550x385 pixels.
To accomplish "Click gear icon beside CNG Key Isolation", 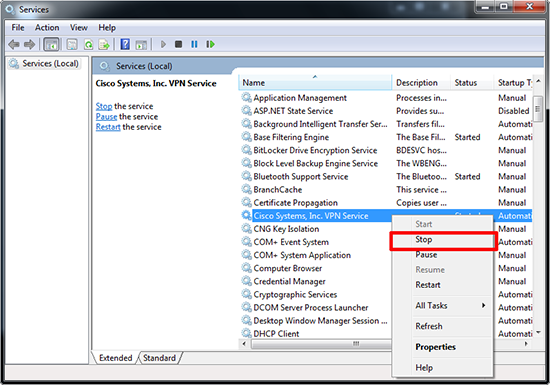I will (x=247, y=229).
